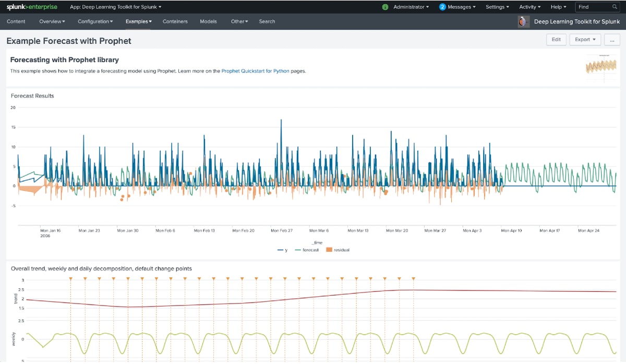This screenshot has width=626, height=364.
Task: Click the forecast series legend entry
Action: click(306, 250)
